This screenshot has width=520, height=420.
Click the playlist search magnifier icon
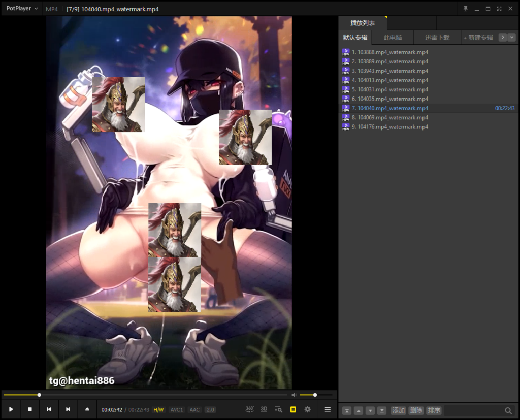click(508, 411)
